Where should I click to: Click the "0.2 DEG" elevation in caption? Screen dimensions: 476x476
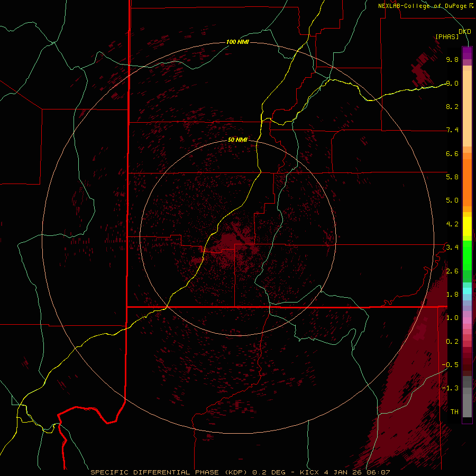pyautogui.click(x=269, y=472)
